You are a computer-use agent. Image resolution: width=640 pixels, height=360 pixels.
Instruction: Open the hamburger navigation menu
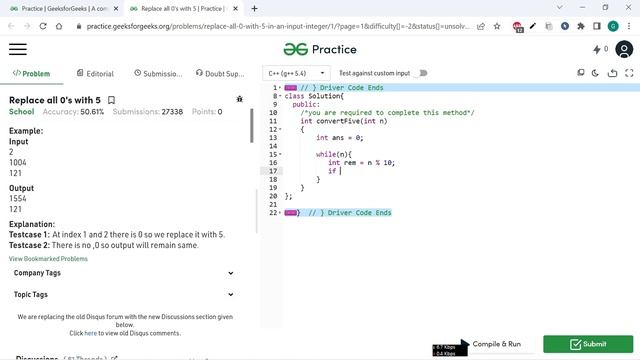18,49
